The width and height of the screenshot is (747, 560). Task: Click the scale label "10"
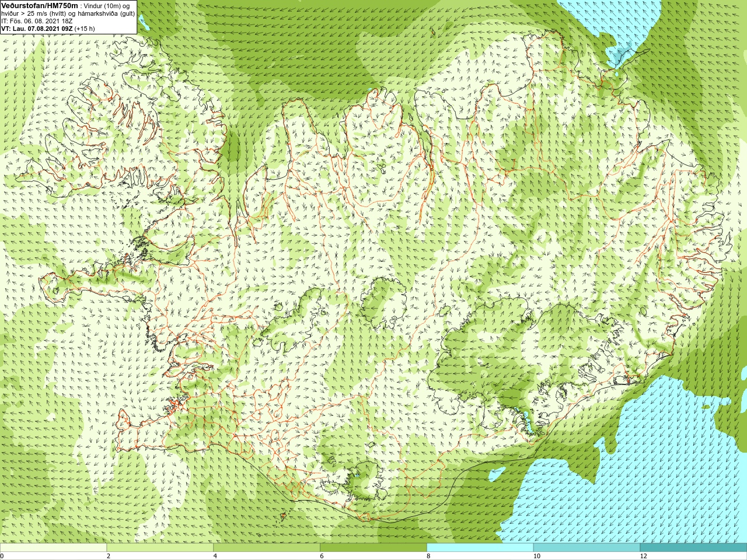point(537,556)
